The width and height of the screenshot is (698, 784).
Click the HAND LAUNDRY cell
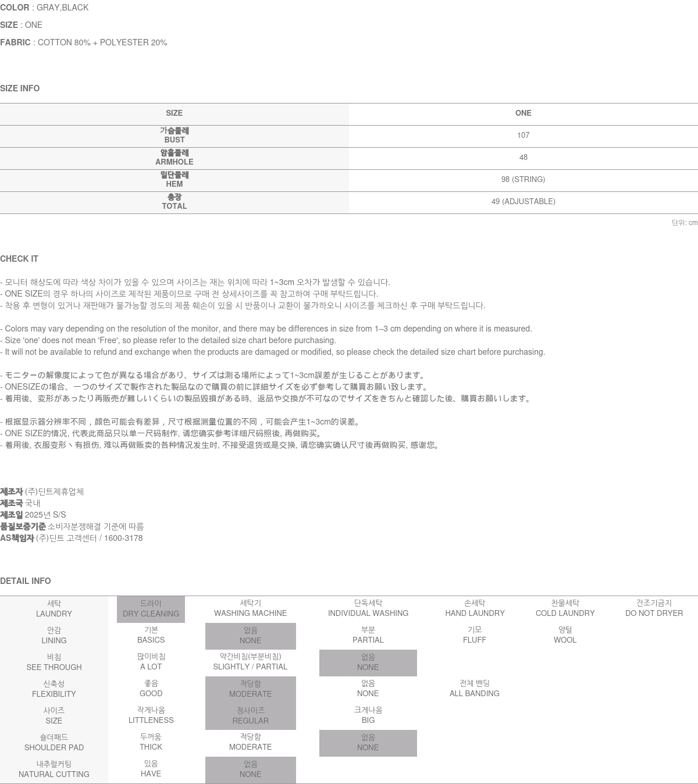(475, 608)
